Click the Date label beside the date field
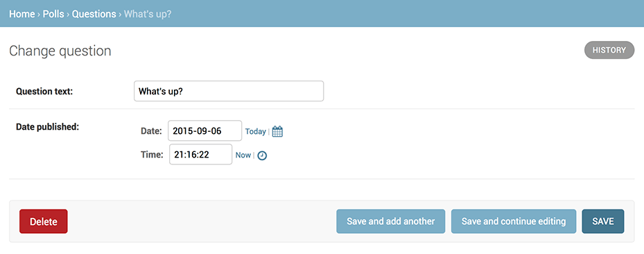 pyautogui.click(x=151, y=131)
